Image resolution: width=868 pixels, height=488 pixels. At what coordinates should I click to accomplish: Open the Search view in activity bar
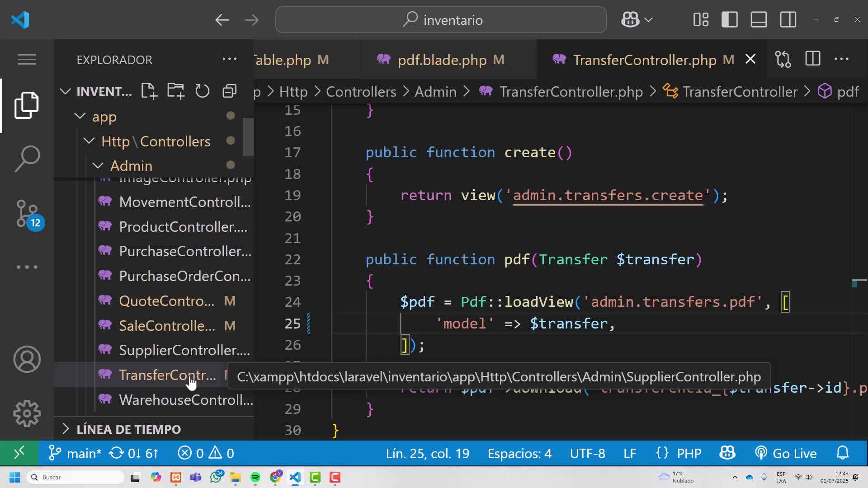click(x=27, y=159)
